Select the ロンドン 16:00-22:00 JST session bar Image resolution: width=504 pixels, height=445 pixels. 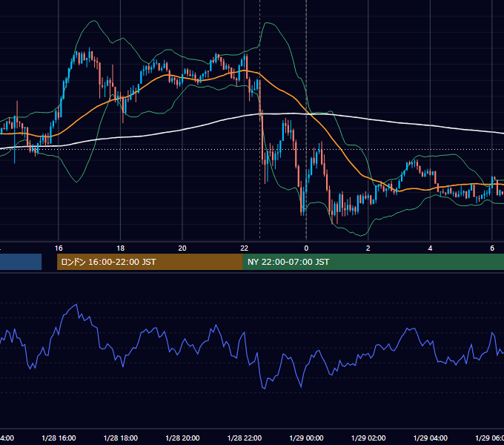click(x=150, y=262)
